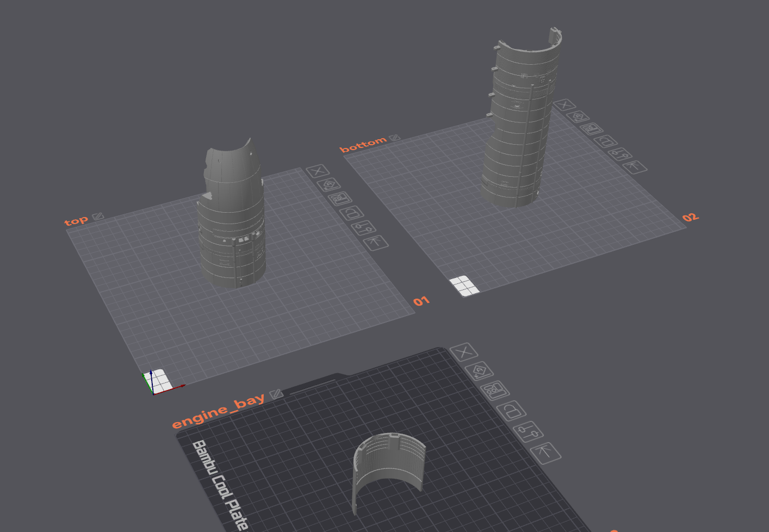The image size is (769, 532).
Task: Edit the engine_bay plate name
Action: pyautogui.click(x=276, y=393)
